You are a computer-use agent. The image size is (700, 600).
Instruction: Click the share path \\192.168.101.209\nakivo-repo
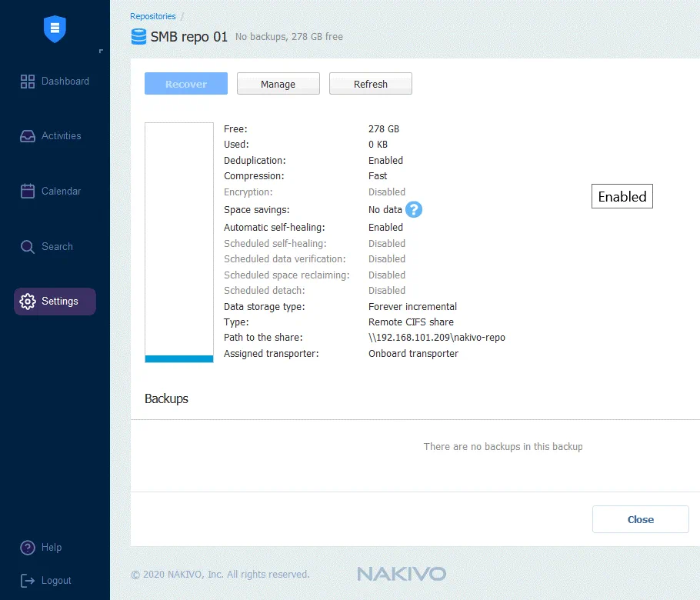[436, 338]
